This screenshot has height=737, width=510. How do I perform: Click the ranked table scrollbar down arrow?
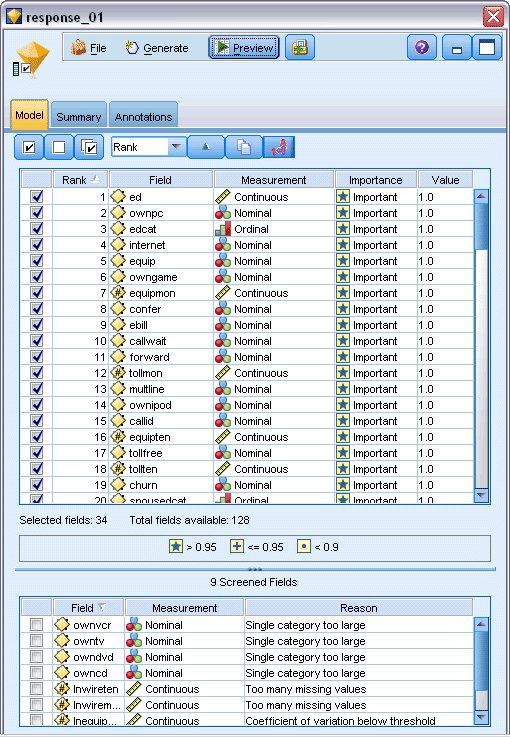[481, 495]
